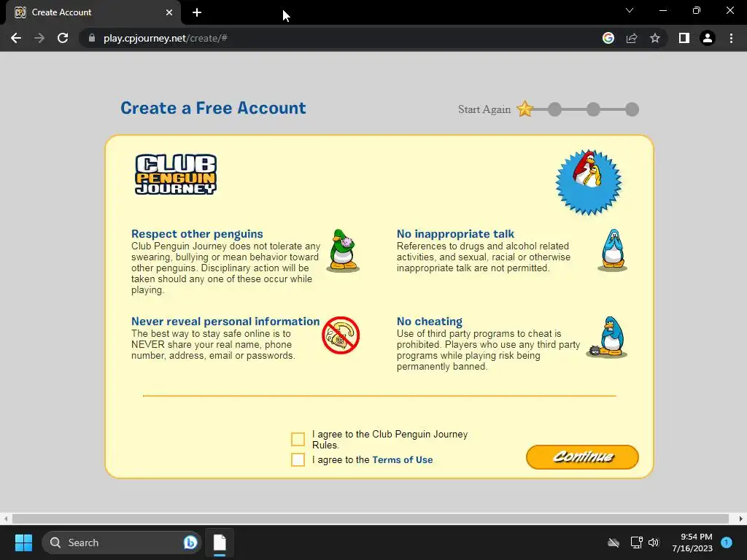Click the Bing icon in search box
This screenshot has height=560, width=747.
(x=190, y=542)
